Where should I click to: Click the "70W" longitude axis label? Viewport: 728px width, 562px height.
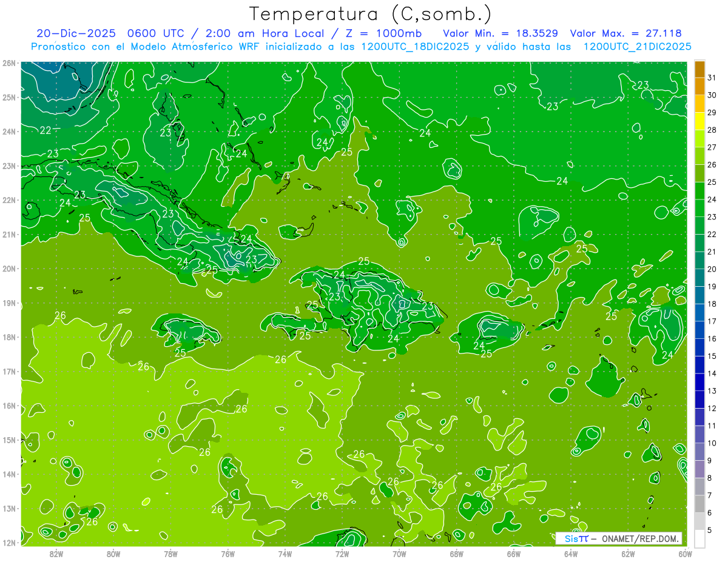[399, 554]
